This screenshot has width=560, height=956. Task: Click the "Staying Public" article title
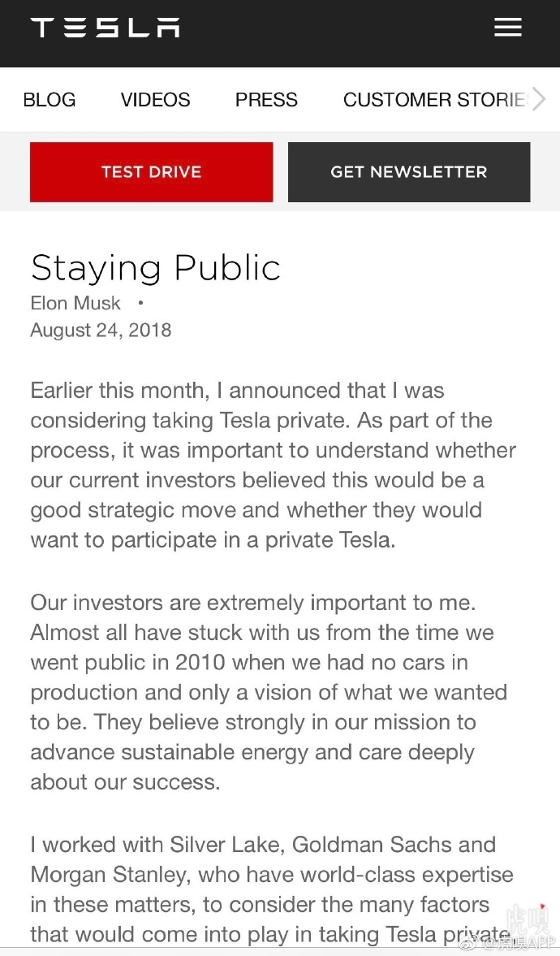point(156,268)
